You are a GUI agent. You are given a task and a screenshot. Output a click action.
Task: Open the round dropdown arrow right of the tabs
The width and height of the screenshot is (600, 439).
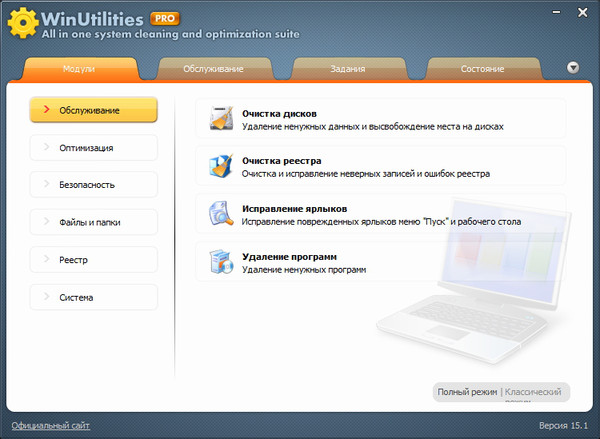pos(573,68)
